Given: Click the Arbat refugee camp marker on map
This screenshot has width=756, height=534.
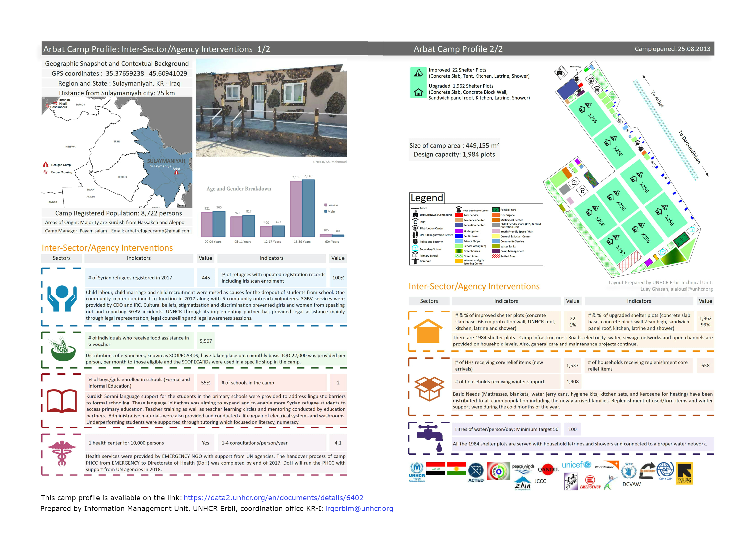Looking at the screenshot, I should 176,172.
